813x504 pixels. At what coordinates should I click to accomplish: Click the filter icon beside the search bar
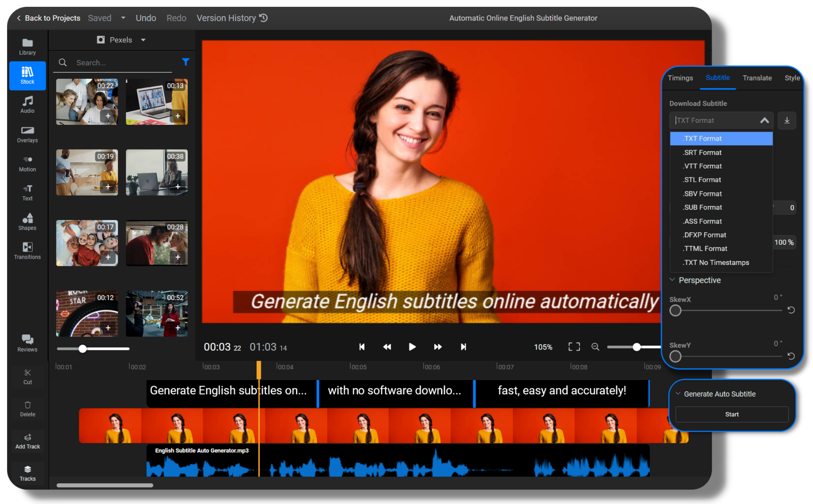coord(186,62)
